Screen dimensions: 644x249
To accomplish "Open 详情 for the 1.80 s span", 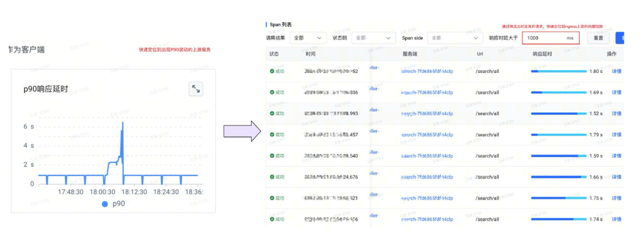I will (617, 71).
